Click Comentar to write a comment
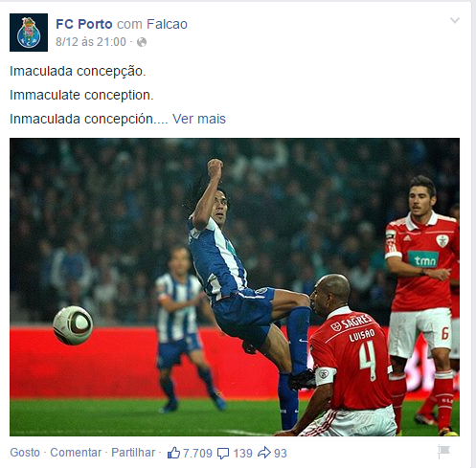Screen dimensions: 476x468 (76, 453)
